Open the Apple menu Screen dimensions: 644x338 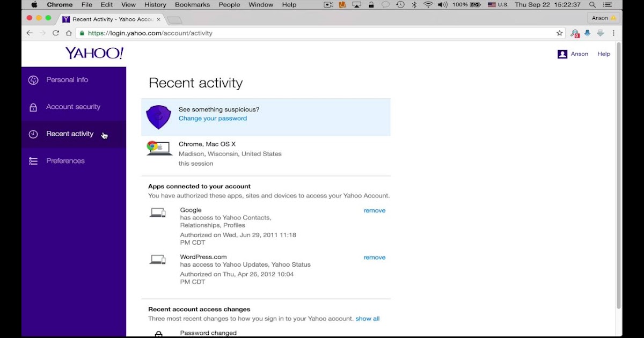tap(34, 5)
